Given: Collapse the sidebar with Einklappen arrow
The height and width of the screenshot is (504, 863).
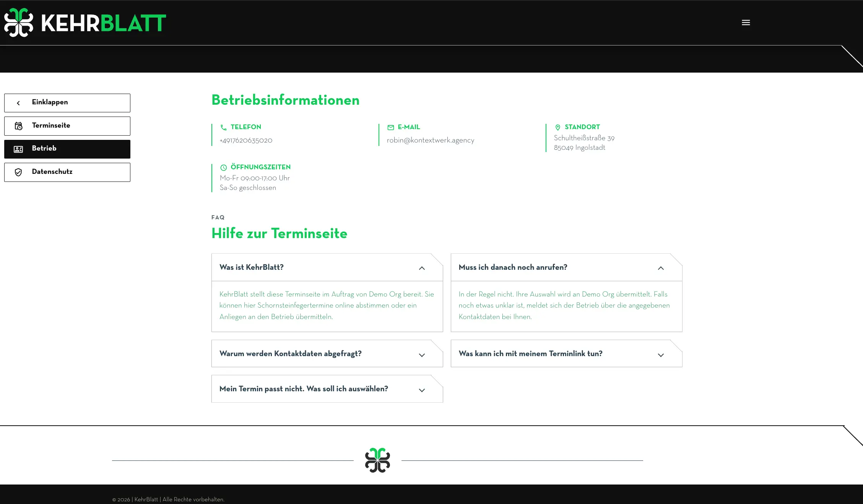Looking at the screenshot, I should point(18,103).
